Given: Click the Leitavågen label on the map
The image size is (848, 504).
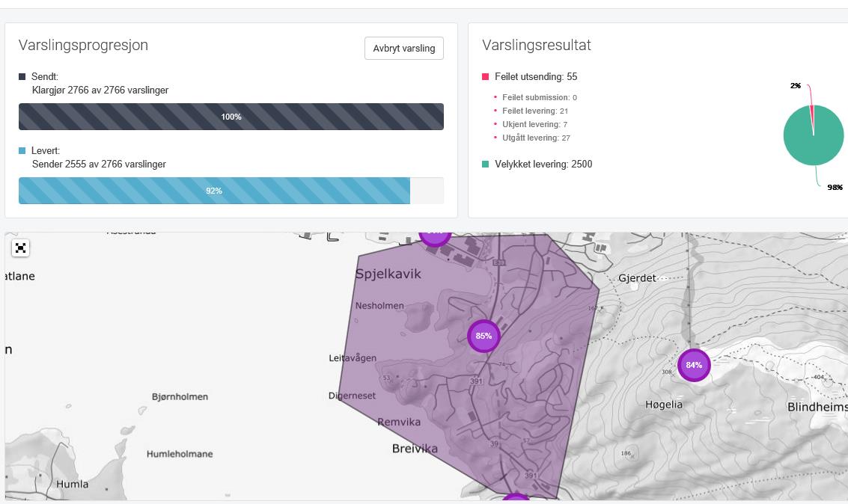Looking at the screenshot, I should pos(353,358).
